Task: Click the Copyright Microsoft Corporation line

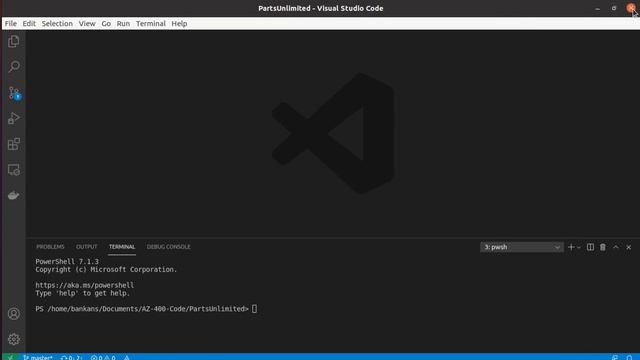Action: pos(106,270)
